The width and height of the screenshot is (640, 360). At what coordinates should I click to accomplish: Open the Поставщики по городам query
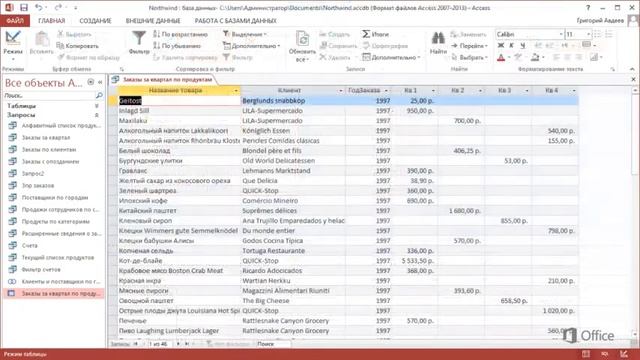click(x=55, y=198)
